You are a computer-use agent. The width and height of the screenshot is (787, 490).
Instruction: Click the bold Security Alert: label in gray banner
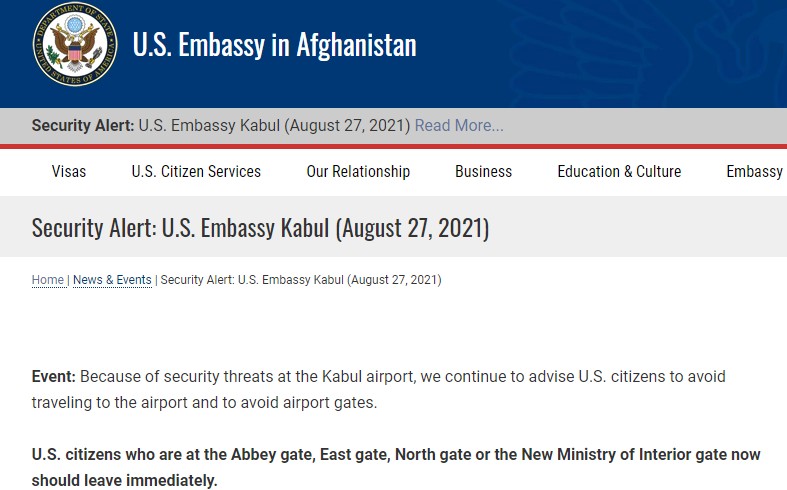[x=83, y=126]
